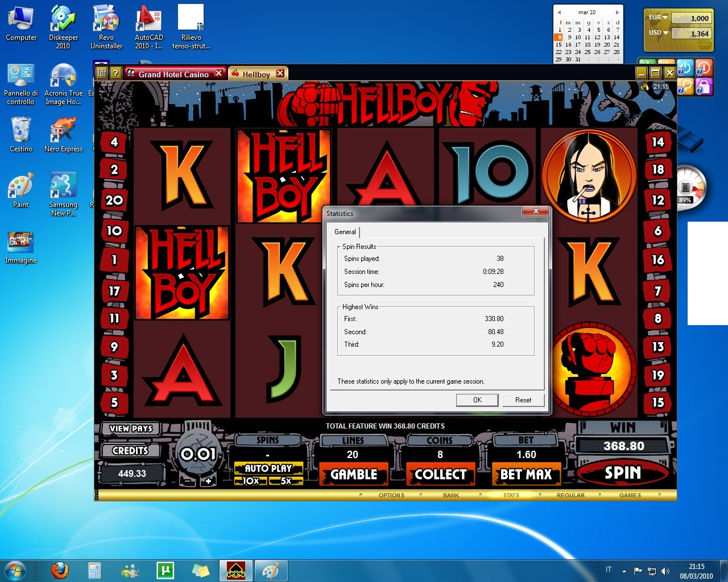Screen dimensions: 728x582
Task: Switch to REGULAR mode in bottom bar
Action: point(570,496)
